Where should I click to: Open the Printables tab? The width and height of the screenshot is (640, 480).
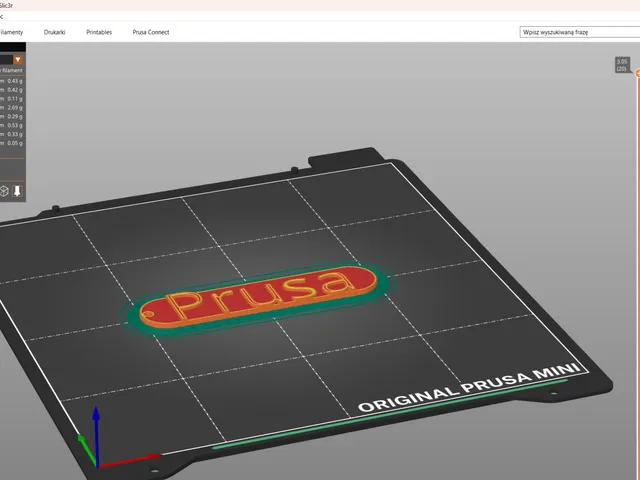(x=99, y=32)
